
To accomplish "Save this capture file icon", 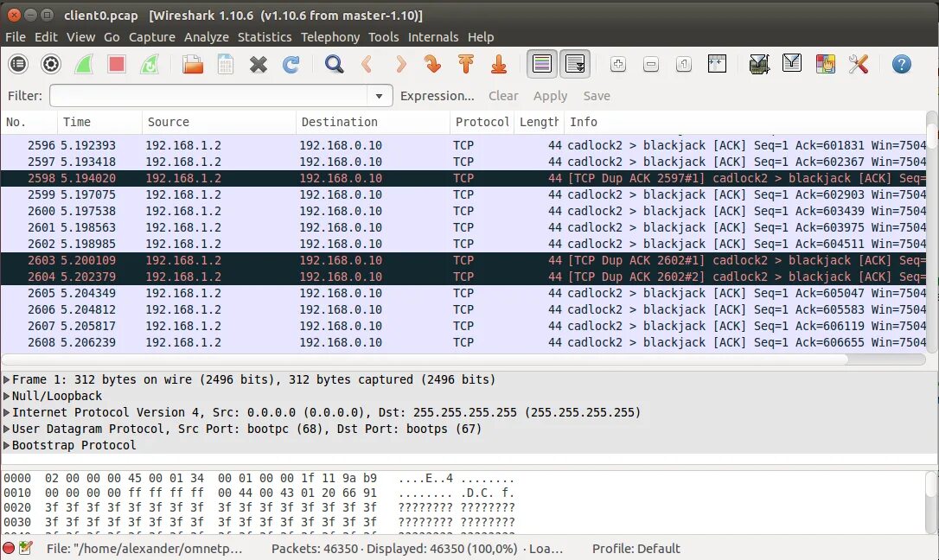I will pos(226,64).
